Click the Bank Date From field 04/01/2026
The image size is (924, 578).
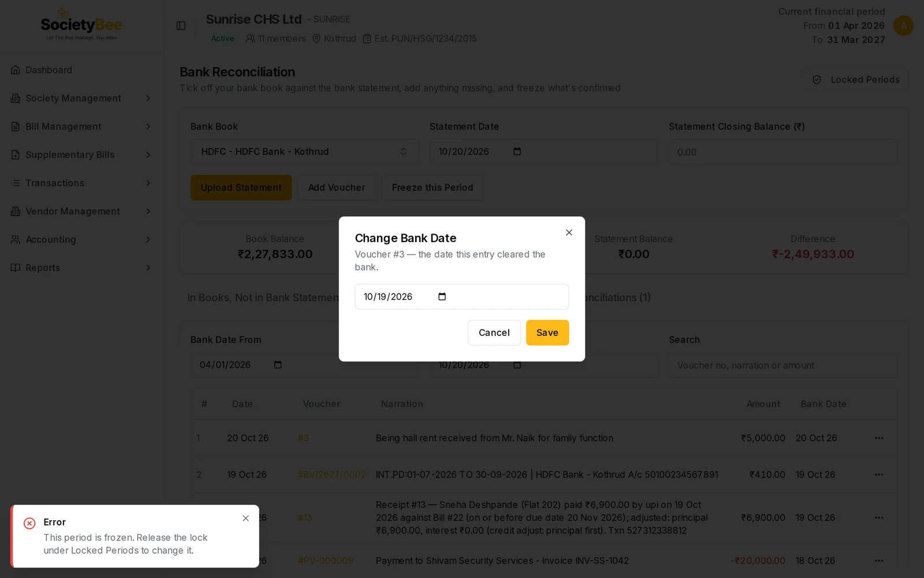304,365
